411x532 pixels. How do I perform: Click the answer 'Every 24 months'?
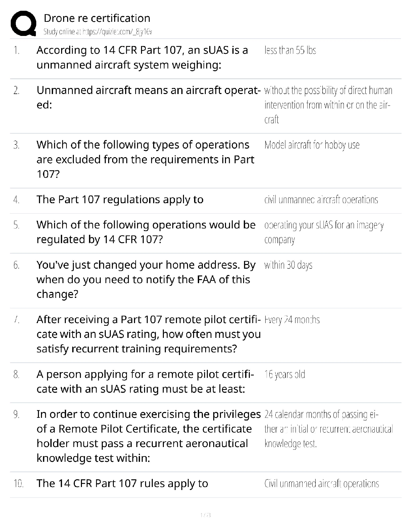pyautogui.click(x=292, y=320)
